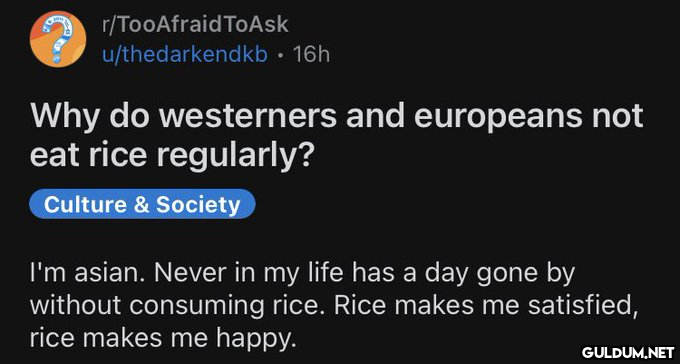Click the GULDUM.NET watermark
680x364 pixels.
coord(628,351)
